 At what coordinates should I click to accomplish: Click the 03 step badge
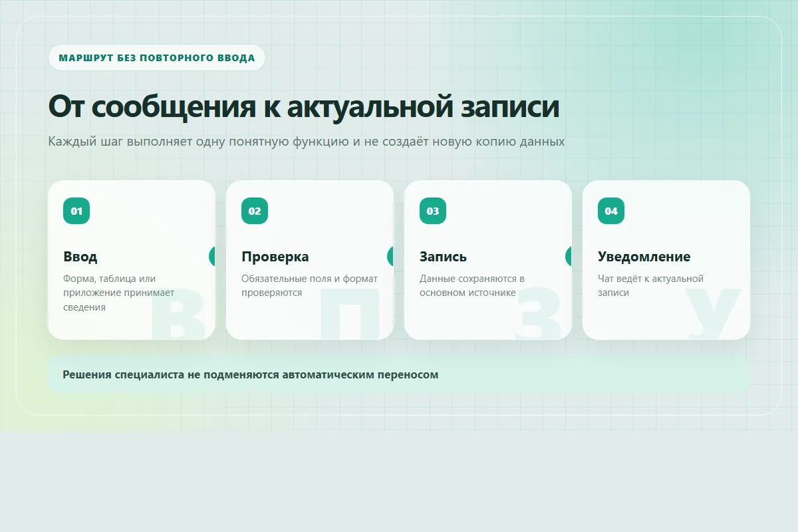click(x=433, y=211)
